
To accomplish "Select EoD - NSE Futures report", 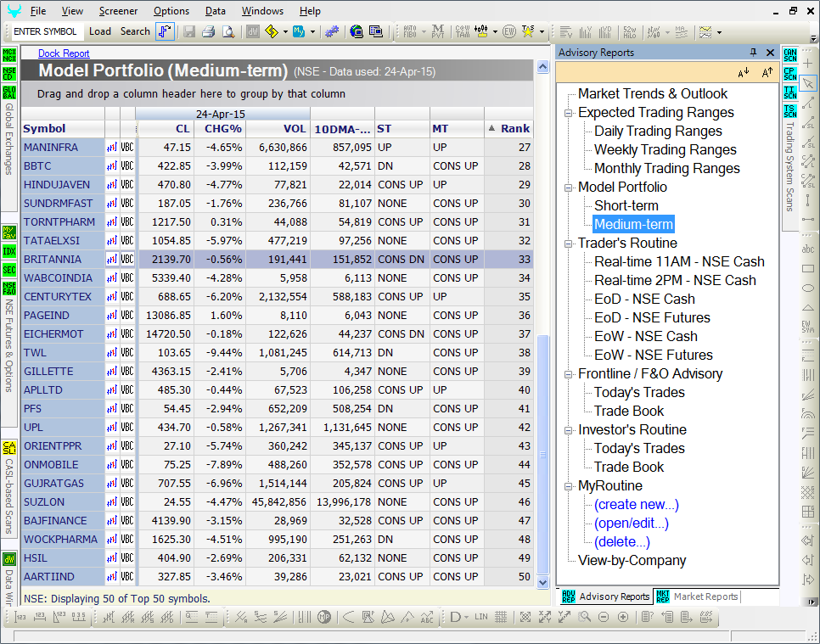I will pos(652,318).
